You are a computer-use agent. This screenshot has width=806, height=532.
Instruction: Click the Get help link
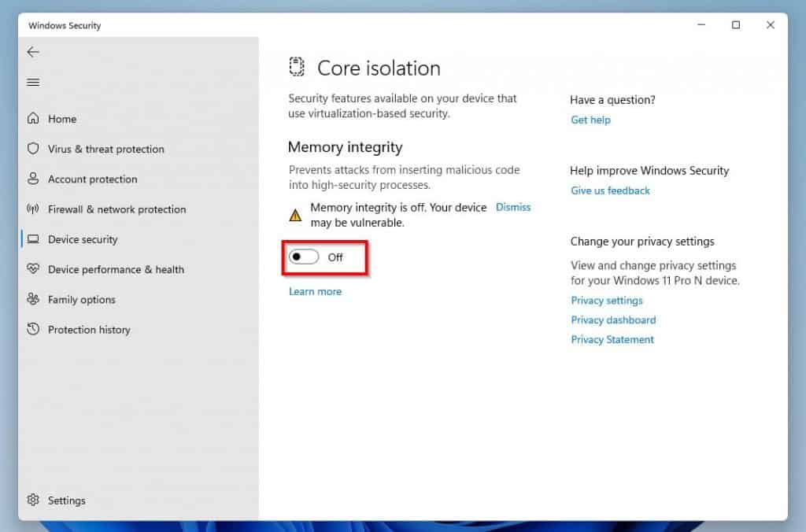[x=590, y=120]
